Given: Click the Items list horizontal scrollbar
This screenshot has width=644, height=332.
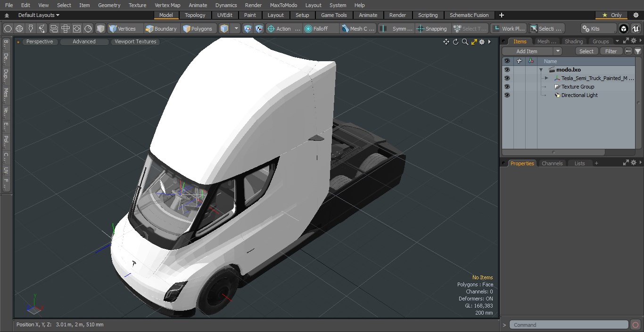Looking at the screenshot, I should (x=553, y=153).
